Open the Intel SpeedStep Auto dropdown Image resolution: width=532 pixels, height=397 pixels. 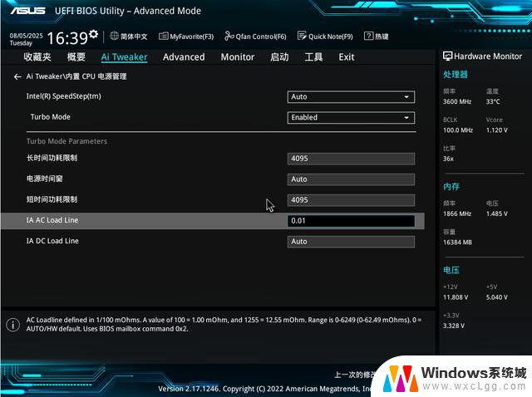(x=351, y=97)
